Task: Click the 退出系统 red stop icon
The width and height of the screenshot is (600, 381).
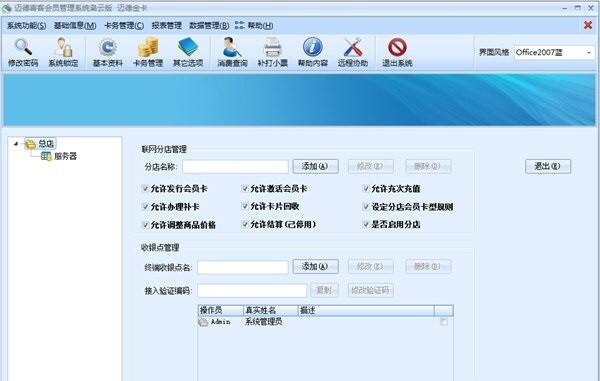Action: point(397,52)
